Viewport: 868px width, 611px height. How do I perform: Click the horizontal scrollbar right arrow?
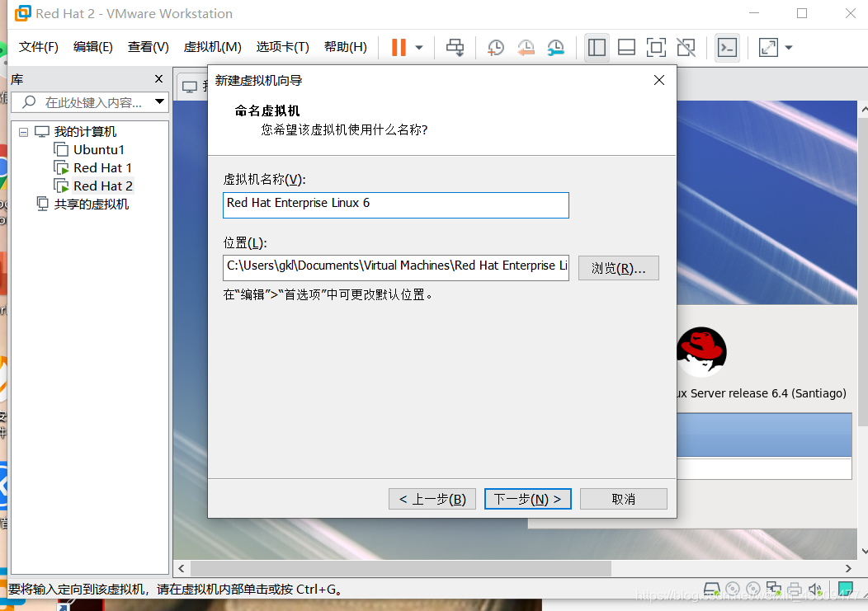[x=848, y=568]
